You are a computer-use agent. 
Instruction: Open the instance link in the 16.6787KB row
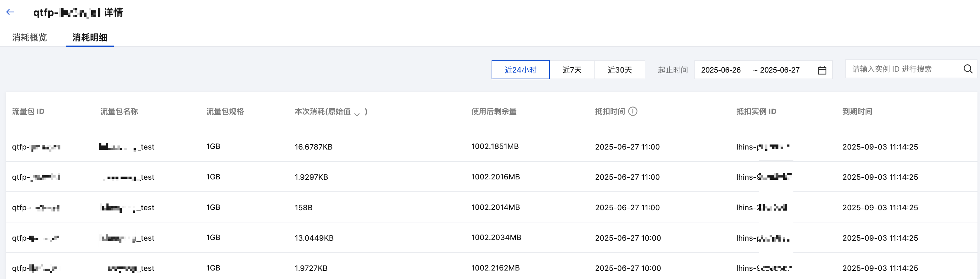click(x=762, y=147)
